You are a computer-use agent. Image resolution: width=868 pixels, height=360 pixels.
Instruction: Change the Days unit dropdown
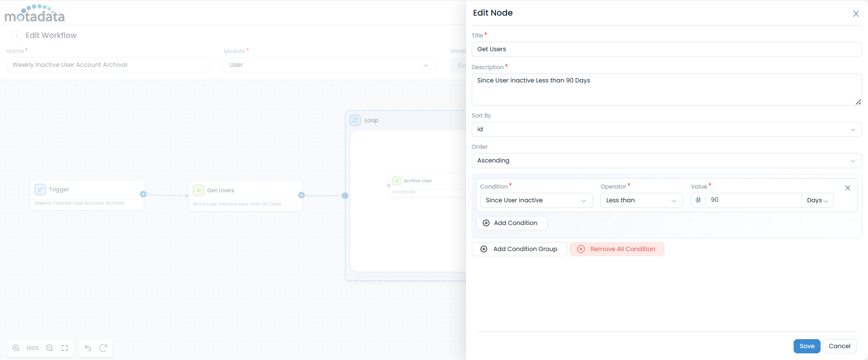pyautogui.click(x=817, y=200)
